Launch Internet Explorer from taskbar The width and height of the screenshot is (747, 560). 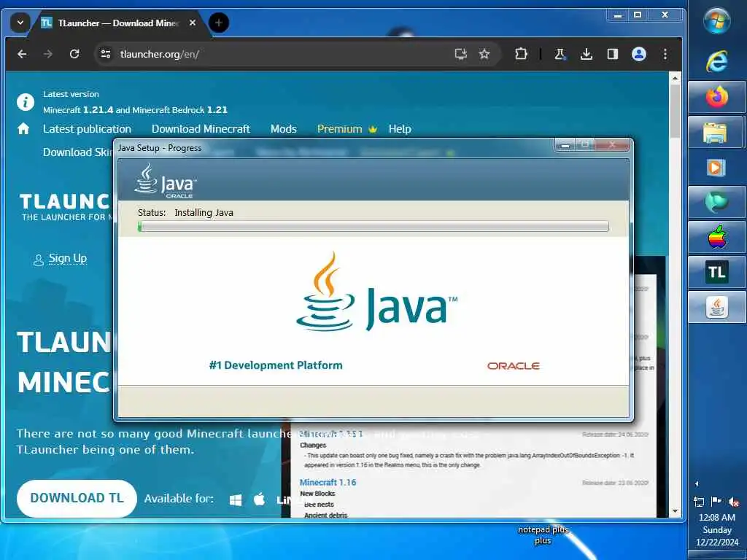pos(717,61)
